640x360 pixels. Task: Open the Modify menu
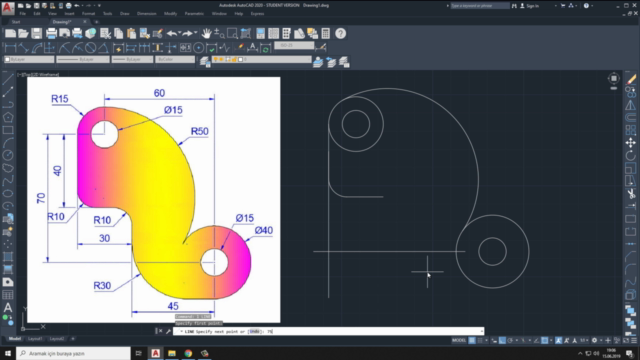(x=170, y=13)
